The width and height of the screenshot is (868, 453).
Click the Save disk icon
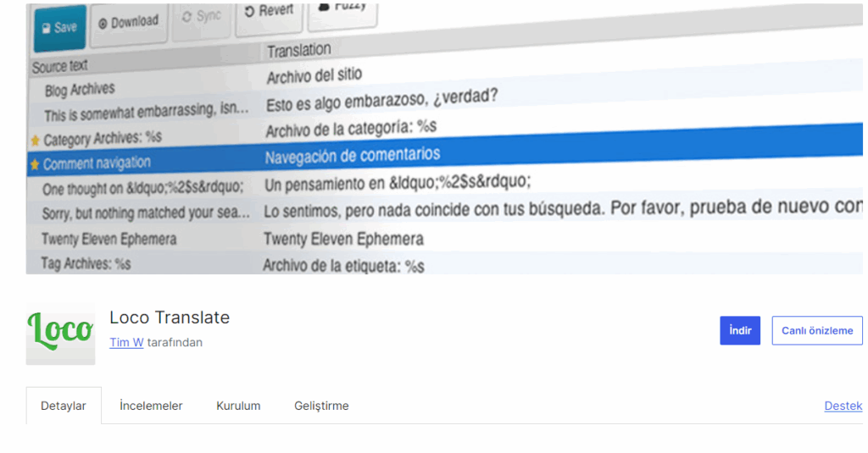[x=46, y=28]
